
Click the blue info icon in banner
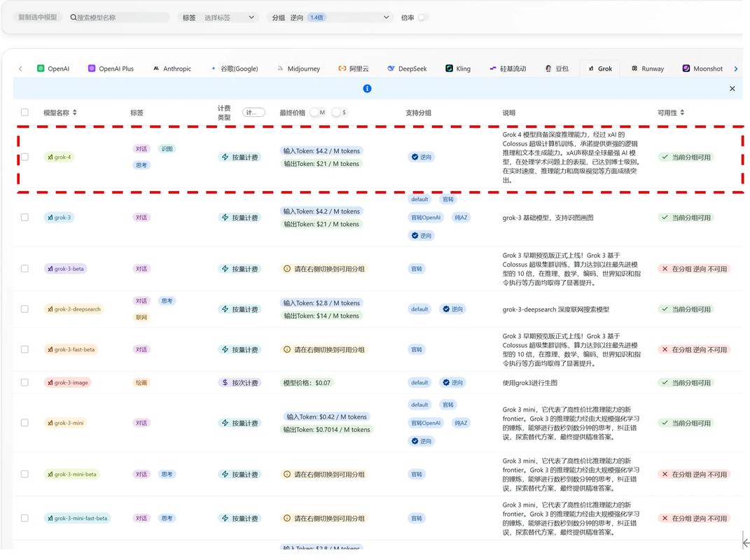(x=367, y=89)
